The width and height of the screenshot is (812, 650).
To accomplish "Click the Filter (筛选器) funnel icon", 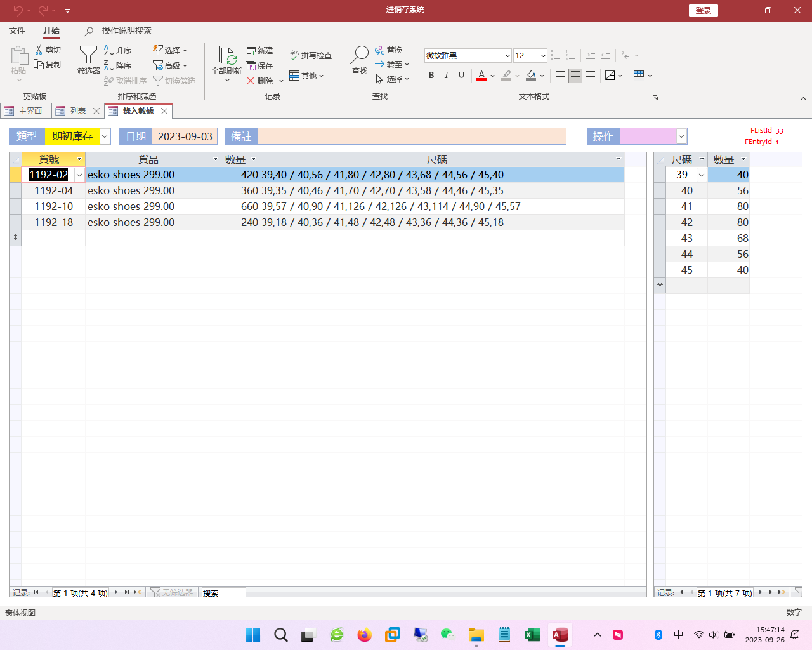I will [x=88, y=56].
